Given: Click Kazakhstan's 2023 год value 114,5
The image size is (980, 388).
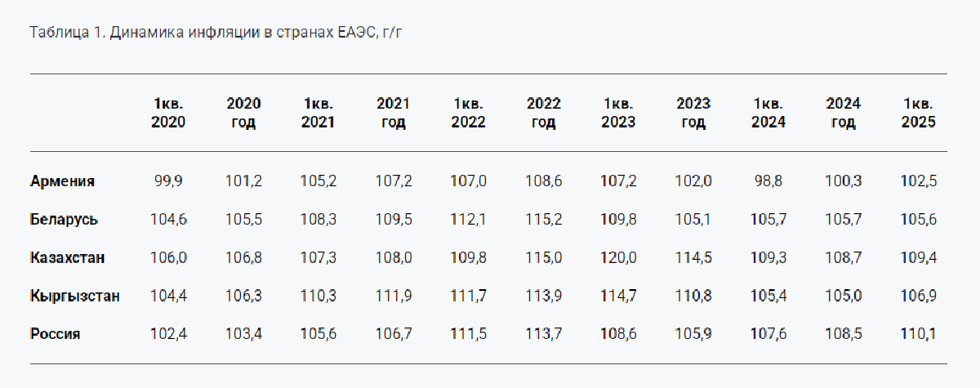Looking at the screenshot, I should pyautogui.click(x=693, y=257).
